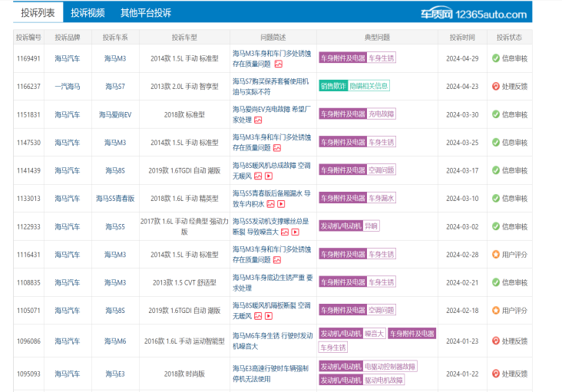Viewport: 562px width, 392px height.
Task: Open the 其他平台投诉 tab
Action: pyautogui.click(x=146, y=13)
